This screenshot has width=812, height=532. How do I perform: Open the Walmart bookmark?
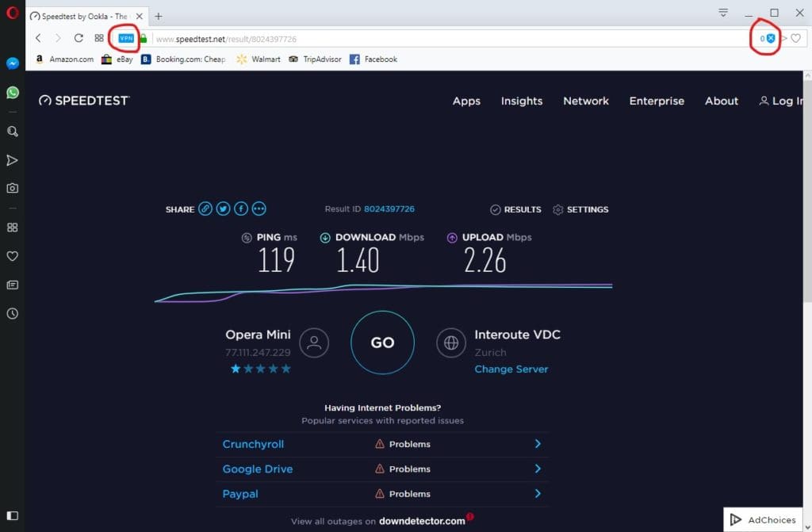(259, 59)
